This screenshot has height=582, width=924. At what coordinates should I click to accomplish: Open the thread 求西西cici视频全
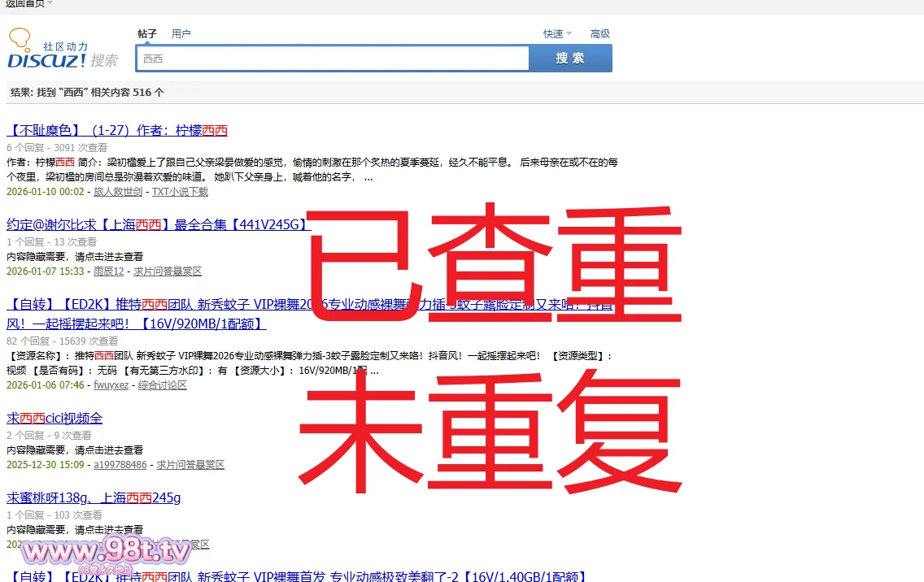point(54,419)
